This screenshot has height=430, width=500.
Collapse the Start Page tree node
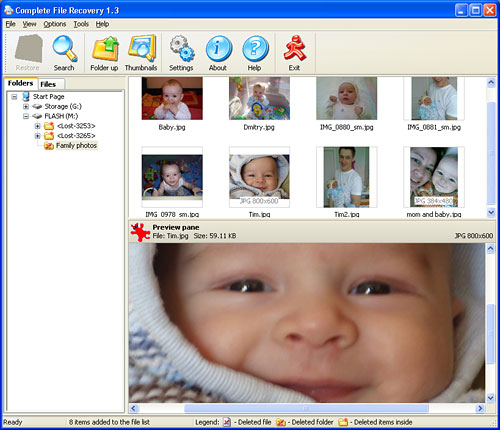(14, 97)
